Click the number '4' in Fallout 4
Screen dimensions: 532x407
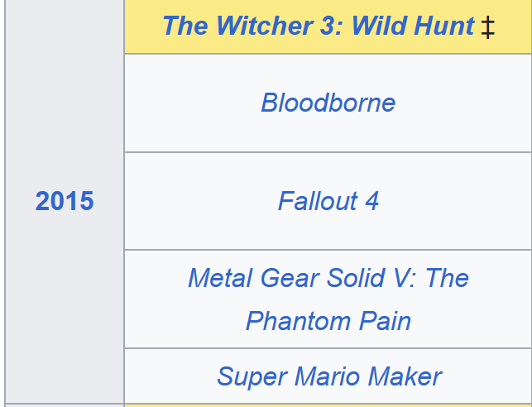click(x=371, y=201)
